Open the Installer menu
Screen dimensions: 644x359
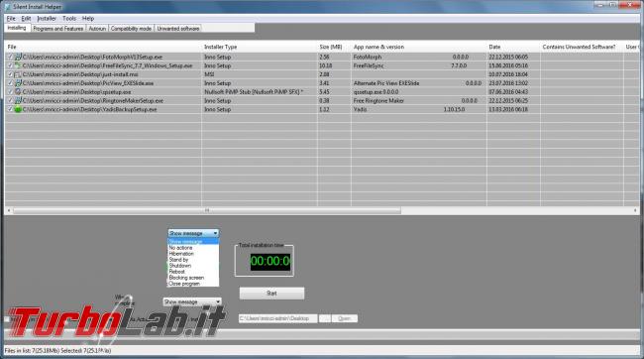[x=47, y=19]
